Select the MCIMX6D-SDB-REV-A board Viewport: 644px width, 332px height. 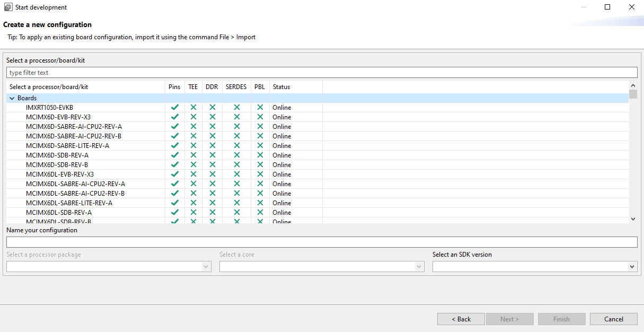[57, 155]
